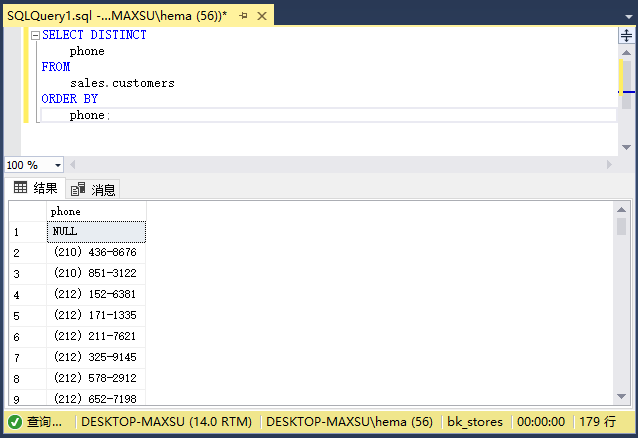Click the editor horizontal scroll right arrow

[609, 164]
